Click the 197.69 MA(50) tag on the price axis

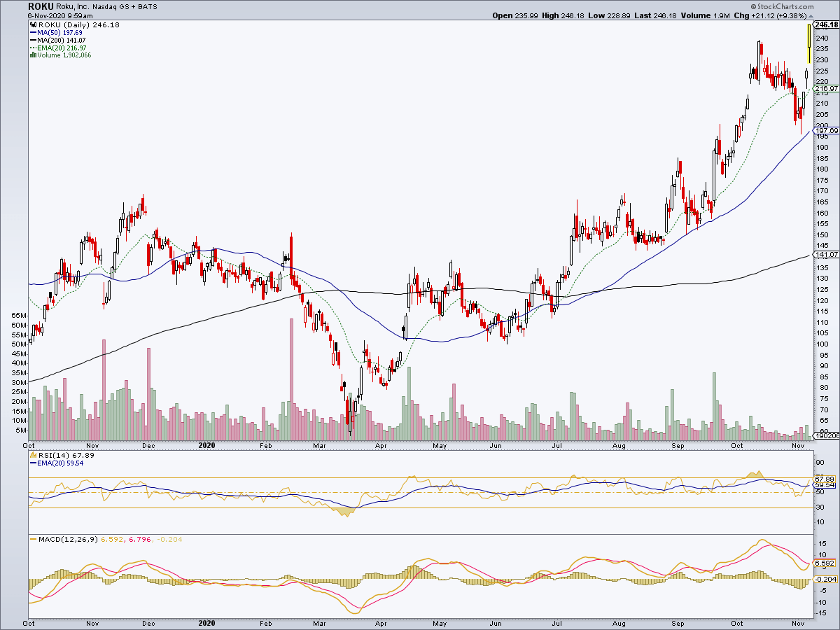[x=826, y=130]
